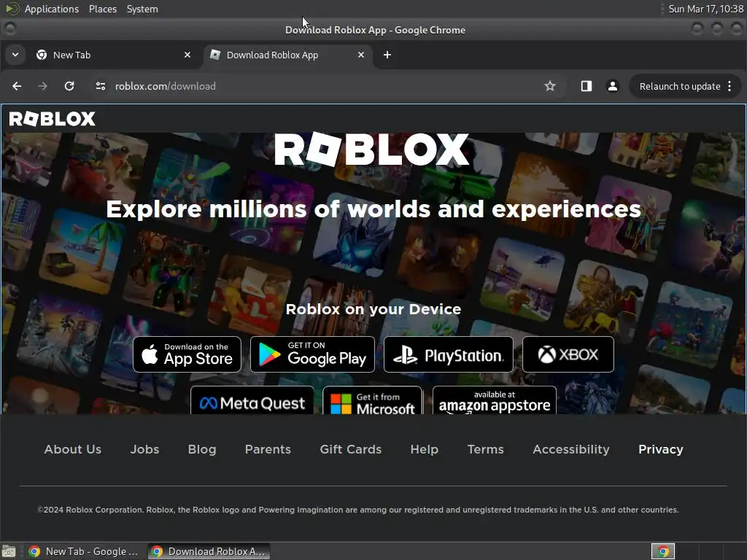Open the Xbox store badge
Image resolution: width=747 pixels, height=560 pixels.
(x=568, y=354)
